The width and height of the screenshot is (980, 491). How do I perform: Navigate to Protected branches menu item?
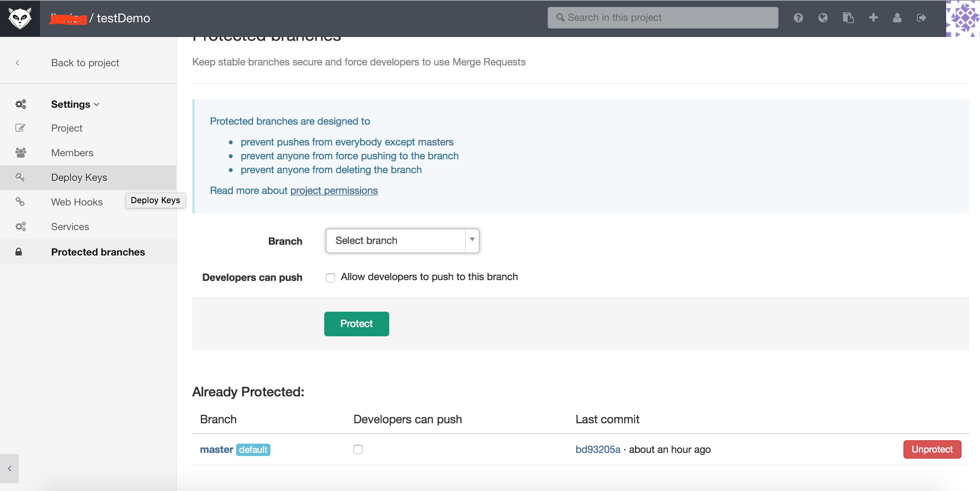(98, 252)
